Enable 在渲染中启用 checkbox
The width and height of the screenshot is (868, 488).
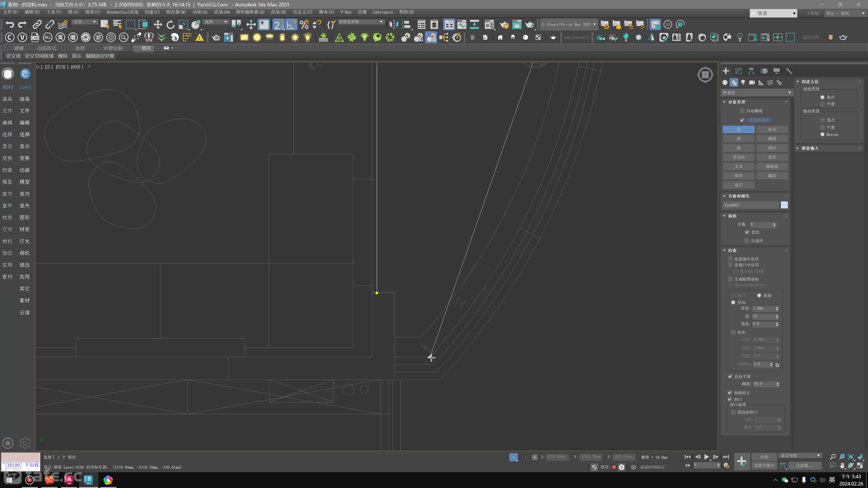tap(730, 259)
